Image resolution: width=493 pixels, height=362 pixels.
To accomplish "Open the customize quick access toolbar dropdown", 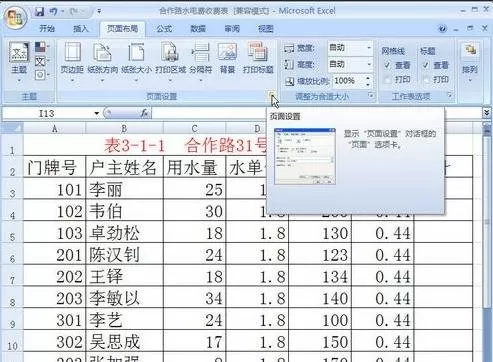I will pyautogui.click(x=99, y=12).
